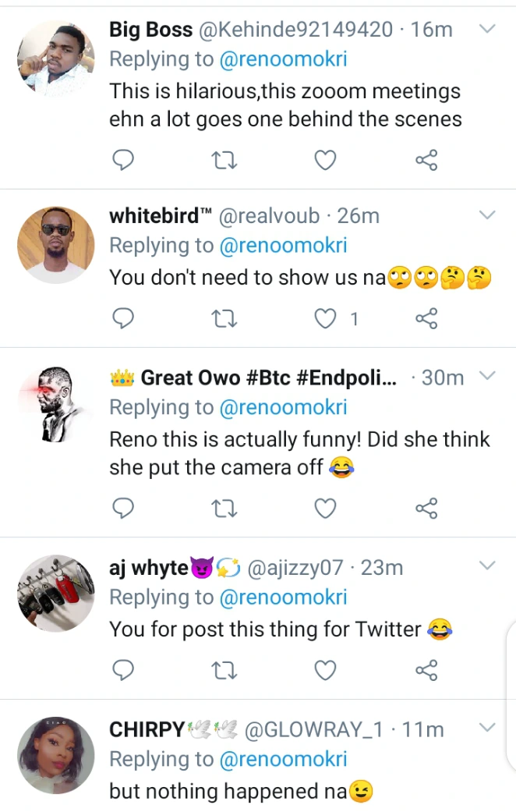The image size is (516, 812).
Task: Open @renoomokri link in Big Boss's reply
Action: click(282, 59)
